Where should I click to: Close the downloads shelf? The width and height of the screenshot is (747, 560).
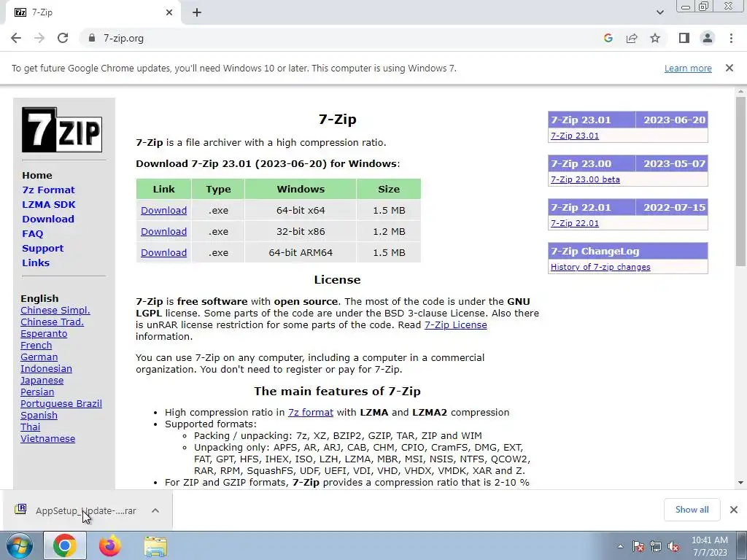click(x=734, y=510)
